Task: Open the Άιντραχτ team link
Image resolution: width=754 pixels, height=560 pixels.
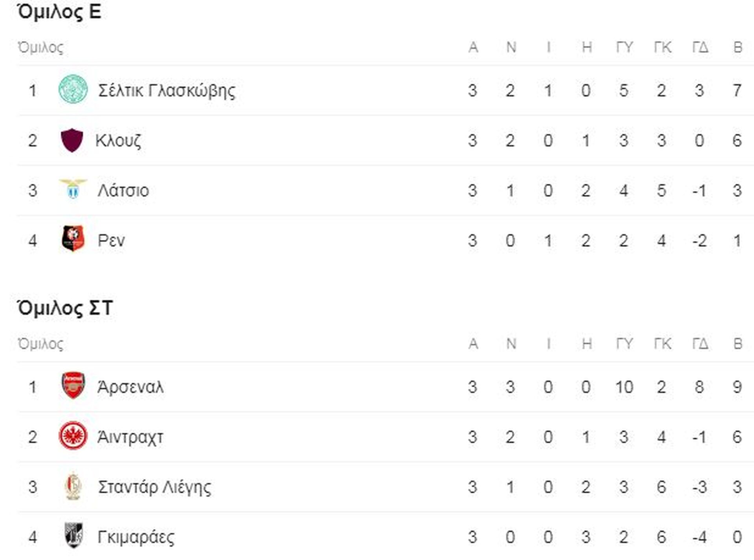Action: [130, 437]
